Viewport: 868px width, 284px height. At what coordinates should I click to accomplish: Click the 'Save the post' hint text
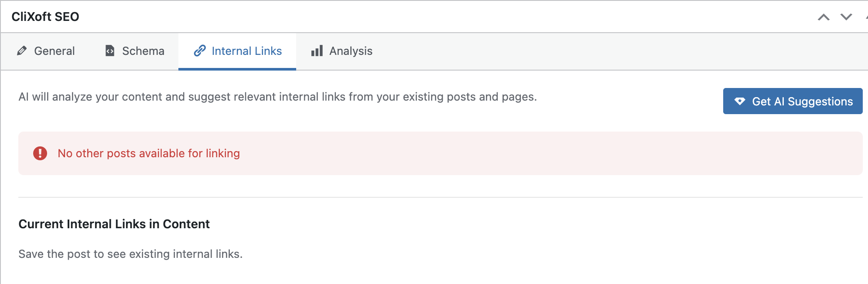130,254
